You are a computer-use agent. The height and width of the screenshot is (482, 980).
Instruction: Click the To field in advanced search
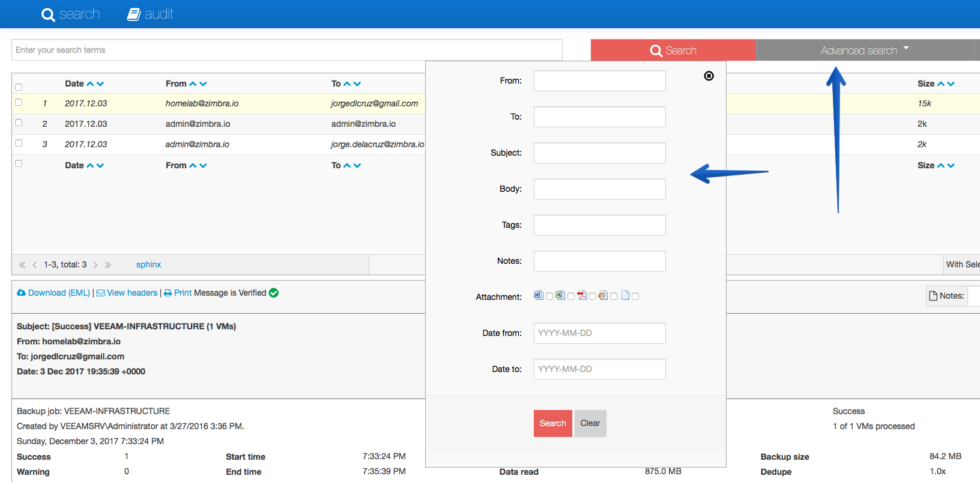click(x=600, y=117)
